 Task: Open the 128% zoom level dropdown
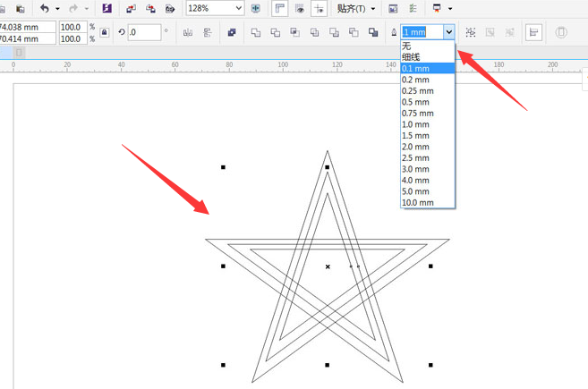pyautogui.click(x=238, y=8)
